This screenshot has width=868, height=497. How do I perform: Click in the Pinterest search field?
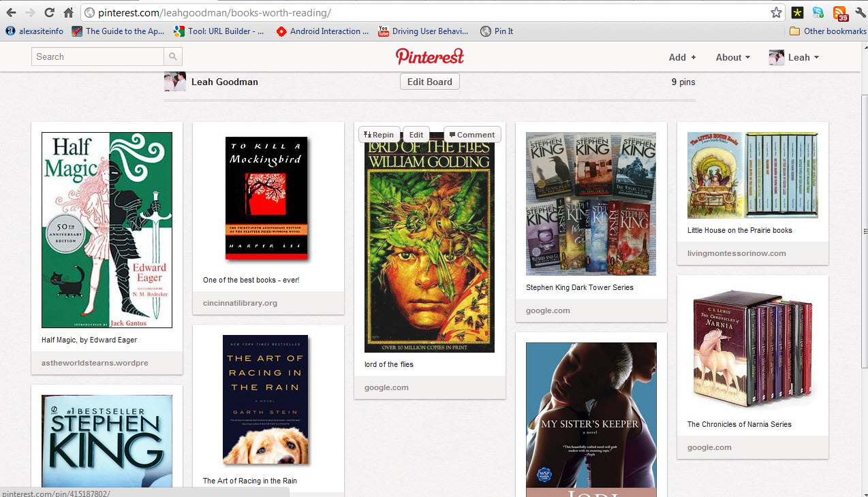point(97,57)
